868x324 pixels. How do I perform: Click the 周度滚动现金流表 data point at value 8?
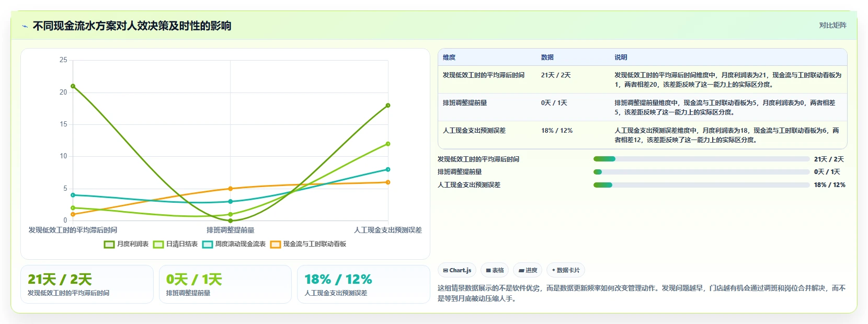(388, 169)
